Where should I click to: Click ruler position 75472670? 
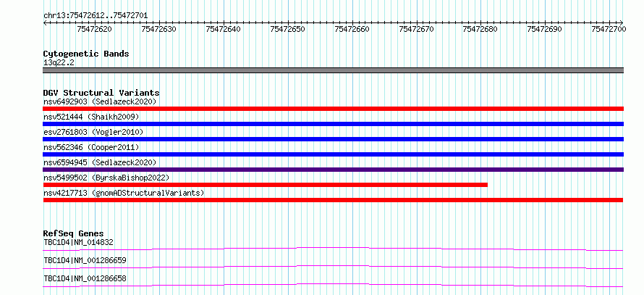point(416,29)
